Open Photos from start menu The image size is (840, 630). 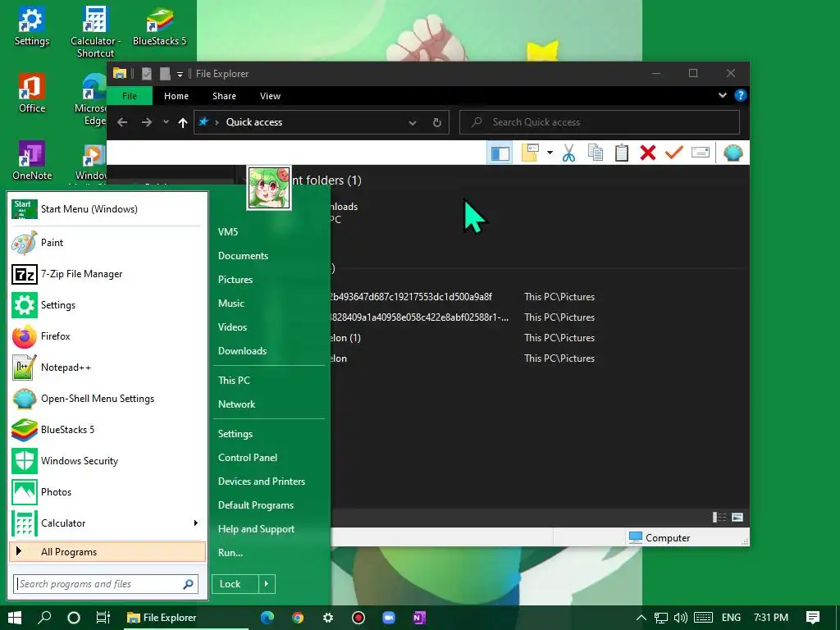tap(107, 492)
